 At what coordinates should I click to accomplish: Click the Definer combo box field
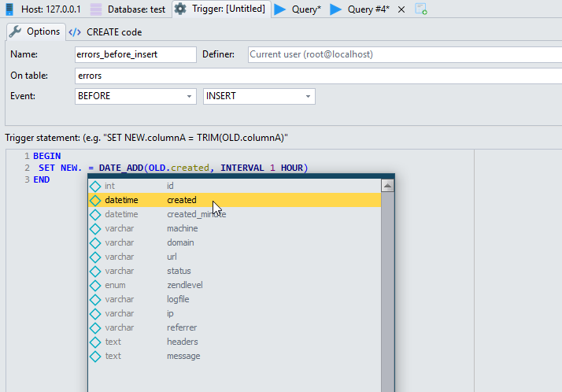[x=400, y=54]
